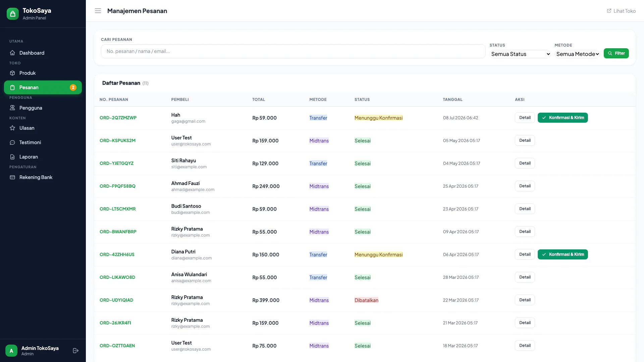Click Midtrans method for ORD-26JKR4FI
This screenshot has width=644, height=362.
[319, 323]
